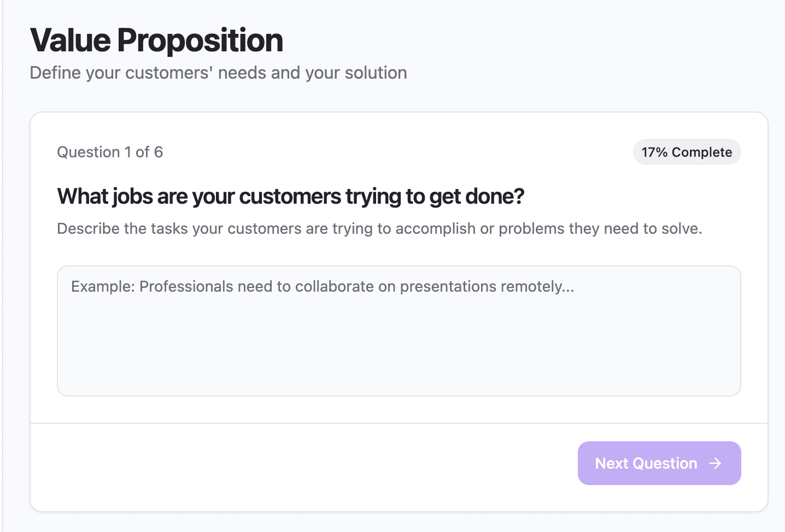The width and height of the screenshot is (785, 532).
Task: Click the Next Question button
Action: point(659,463)
